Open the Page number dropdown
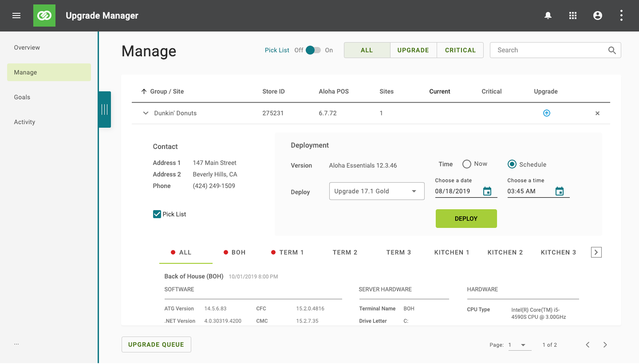 (519, 345)
